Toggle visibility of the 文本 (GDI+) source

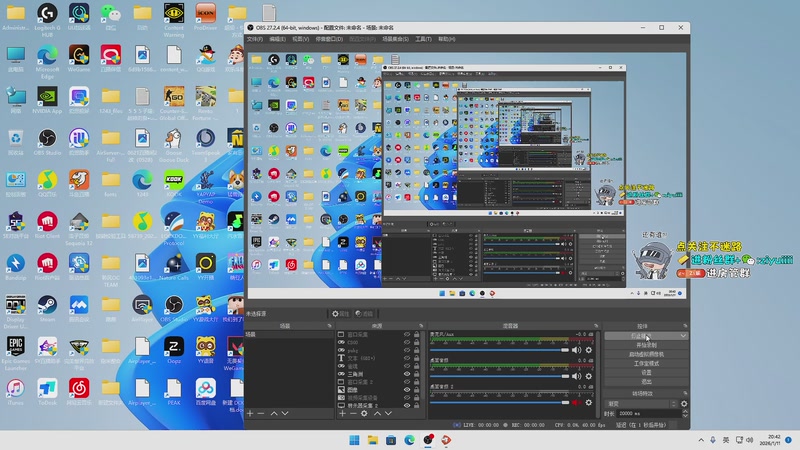click(x=407, y=358)
